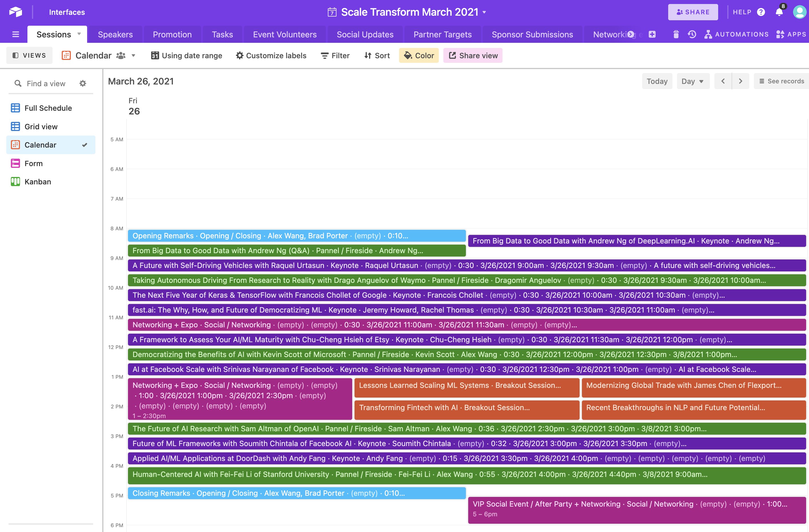Add a new table with plus icon

(652, 34)
